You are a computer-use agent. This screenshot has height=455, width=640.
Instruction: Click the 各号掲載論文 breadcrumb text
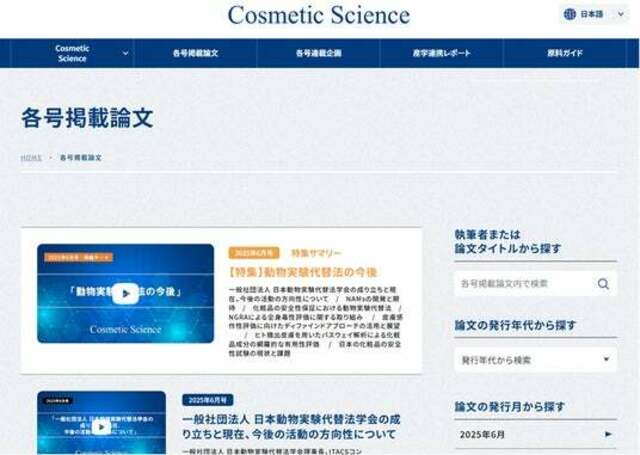click(x=80, y=158)
